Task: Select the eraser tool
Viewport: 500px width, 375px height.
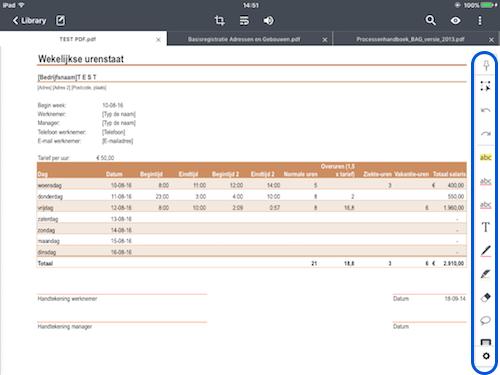Action: click(486, 297)
